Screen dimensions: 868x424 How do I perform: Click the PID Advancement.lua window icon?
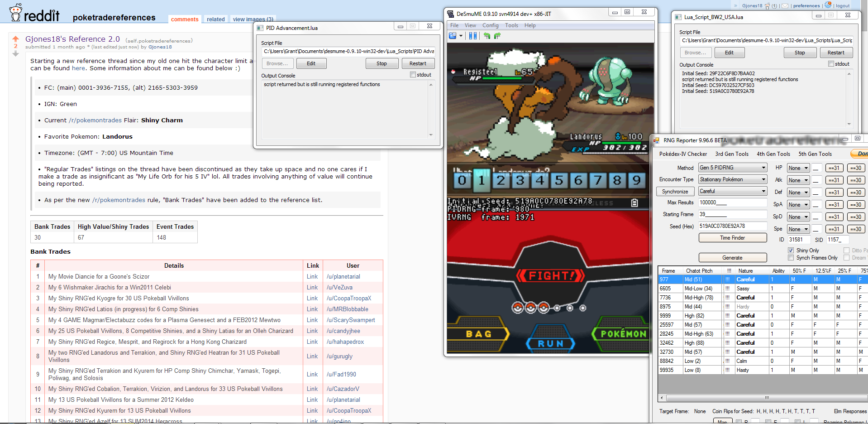tap(260, 28)
